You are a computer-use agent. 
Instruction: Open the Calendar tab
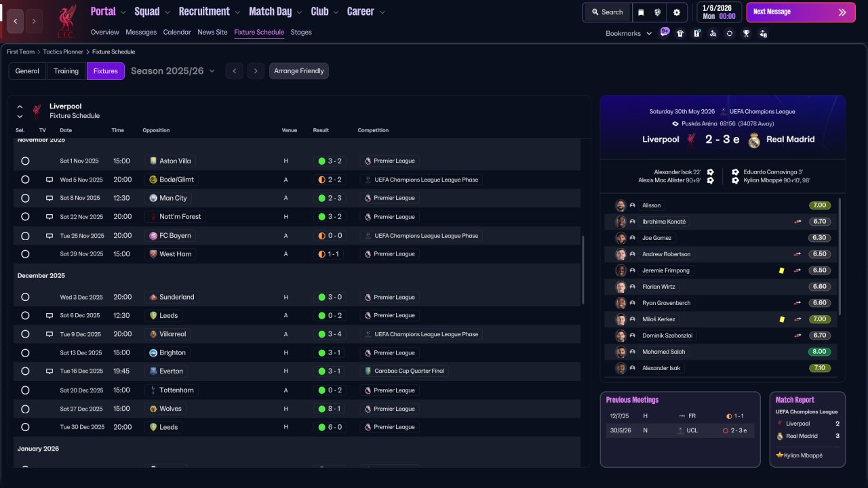coord(177,32)
